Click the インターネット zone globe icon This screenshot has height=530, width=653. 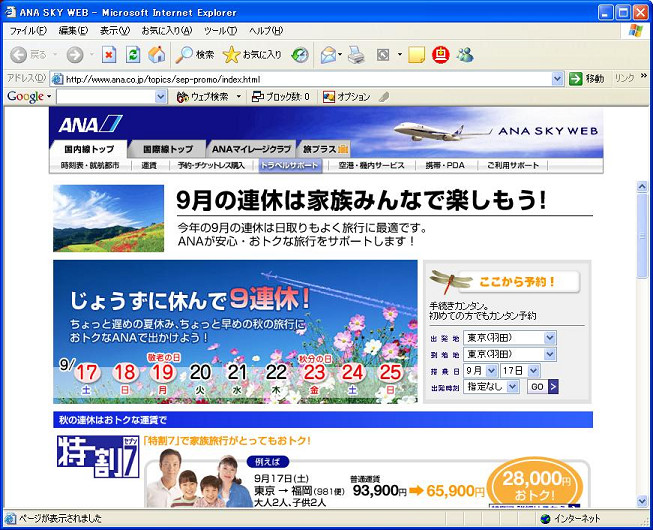(545, 519)
